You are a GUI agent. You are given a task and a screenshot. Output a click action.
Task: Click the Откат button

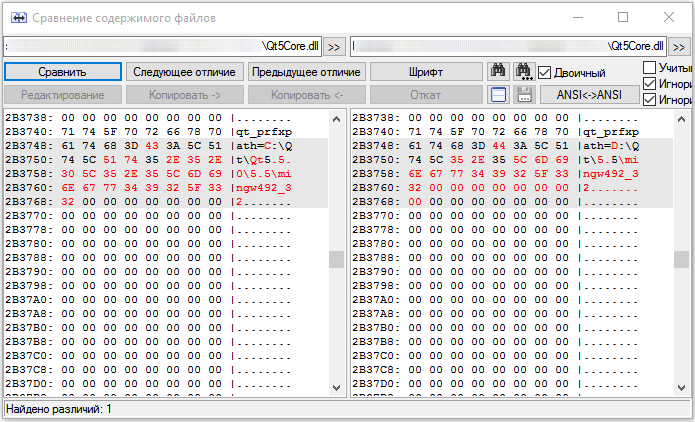[x=426, y=95]
